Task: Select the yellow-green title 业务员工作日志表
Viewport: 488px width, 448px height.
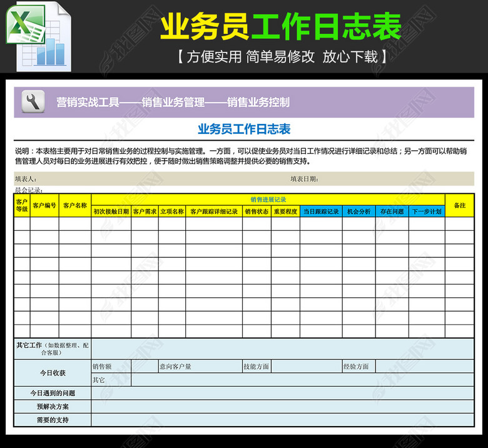Action: pos(281,27)
